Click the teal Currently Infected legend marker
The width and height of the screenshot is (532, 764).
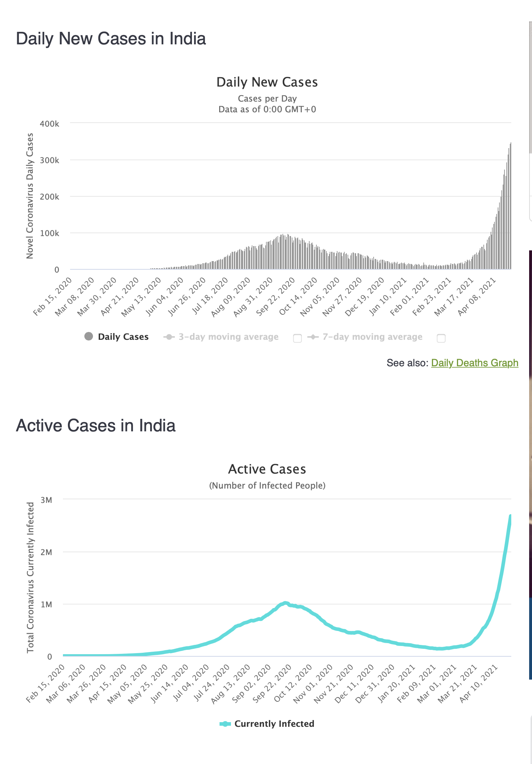[x=225, y=724]
